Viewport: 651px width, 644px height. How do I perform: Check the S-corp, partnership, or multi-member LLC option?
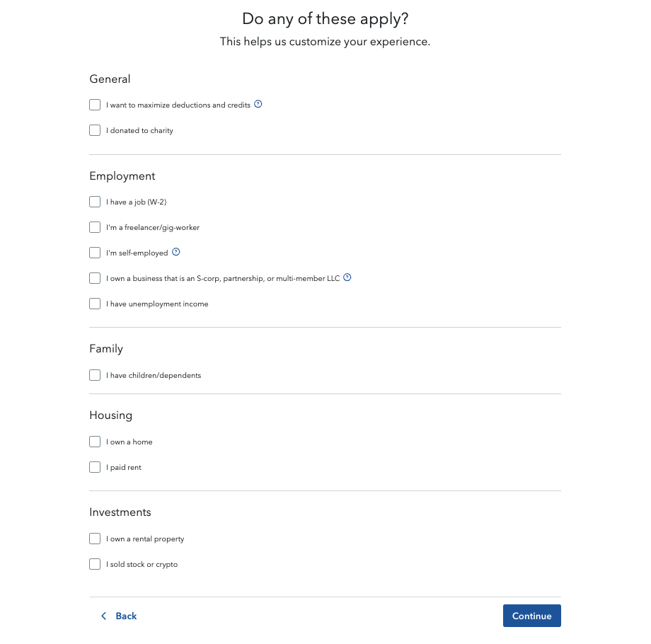(x=95, y=277)
